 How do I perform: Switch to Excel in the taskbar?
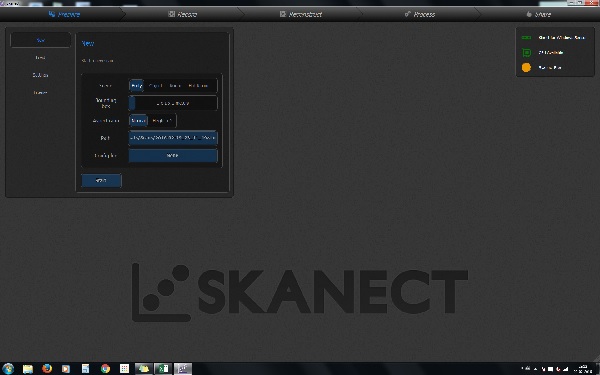click(x=163, y=369)
